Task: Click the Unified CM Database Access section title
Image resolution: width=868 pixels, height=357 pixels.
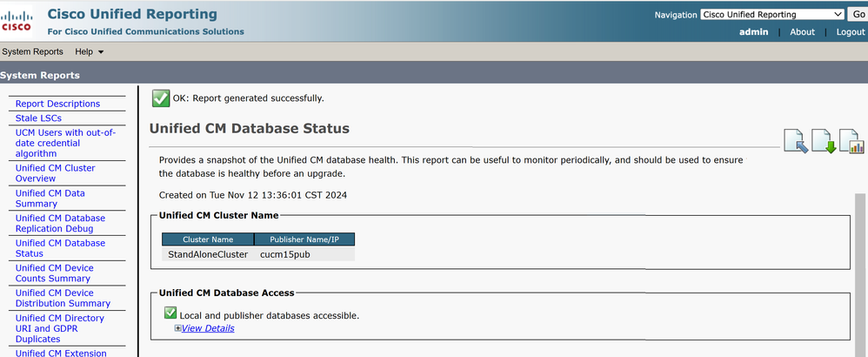Action: point(226,293)
